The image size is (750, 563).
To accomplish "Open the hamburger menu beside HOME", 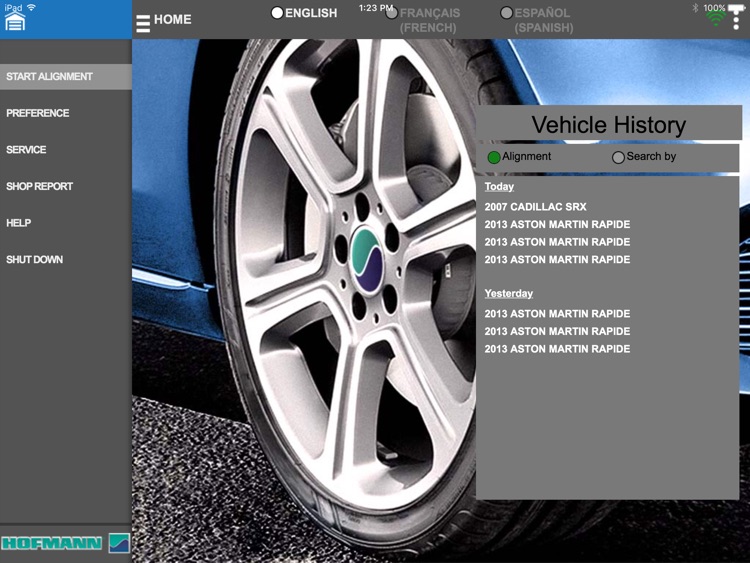I will [143, 23].
